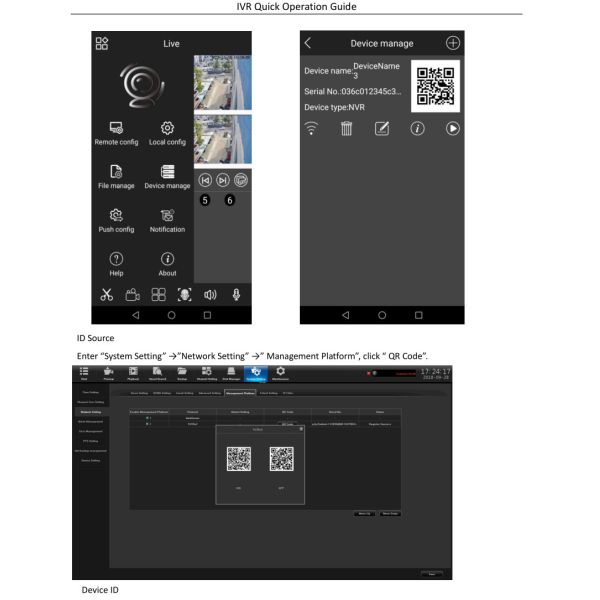Toggle the microphone talk icon
Image resolution: width=600 pixels, height=600 pixels.
point(238,295)
